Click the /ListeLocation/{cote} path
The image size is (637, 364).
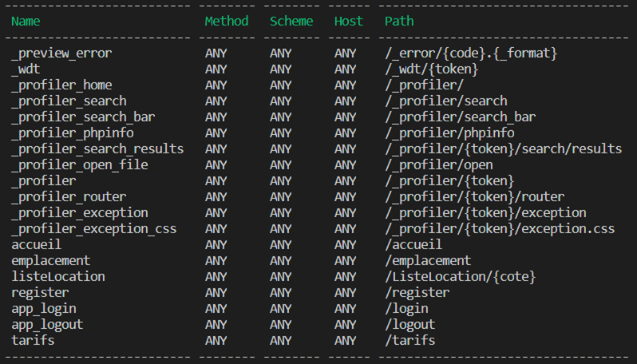[x=461, y=277]
